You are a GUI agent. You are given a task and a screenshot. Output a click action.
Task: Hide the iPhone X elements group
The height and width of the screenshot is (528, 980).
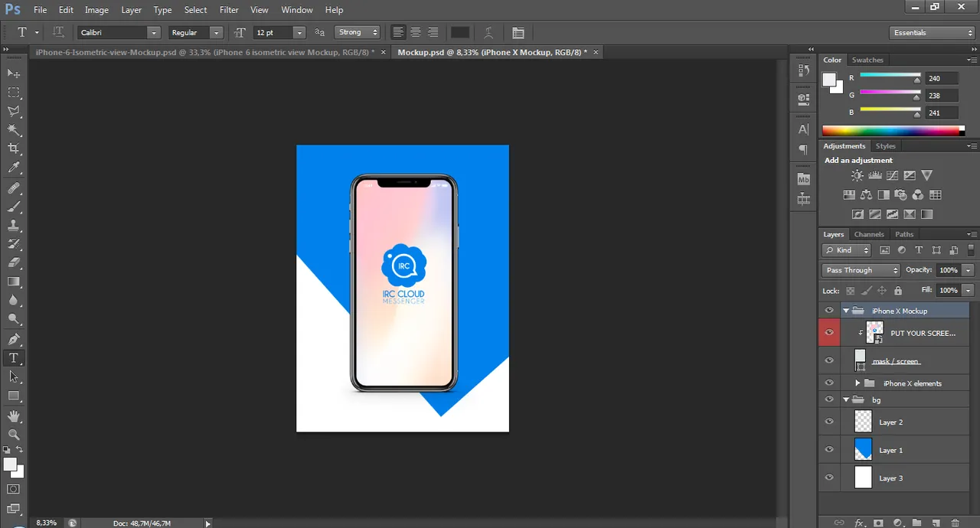[x=829, y=383]
